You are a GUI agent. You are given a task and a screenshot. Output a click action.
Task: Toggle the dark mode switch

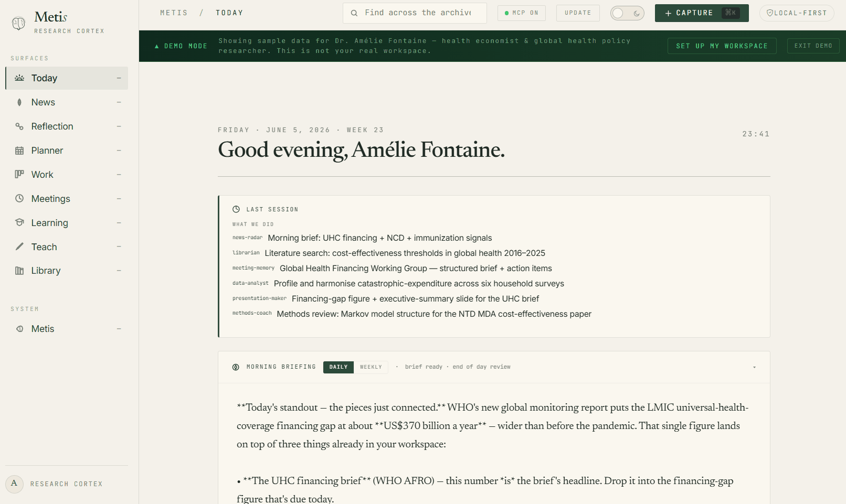[x=627, y=13]
